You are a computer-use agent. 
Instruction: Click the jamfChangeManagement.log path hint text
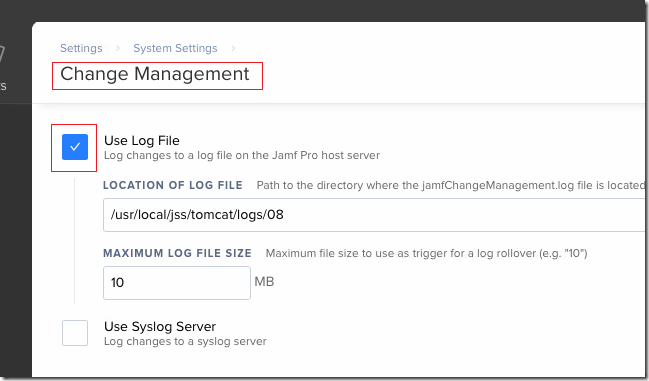[451, 185]
